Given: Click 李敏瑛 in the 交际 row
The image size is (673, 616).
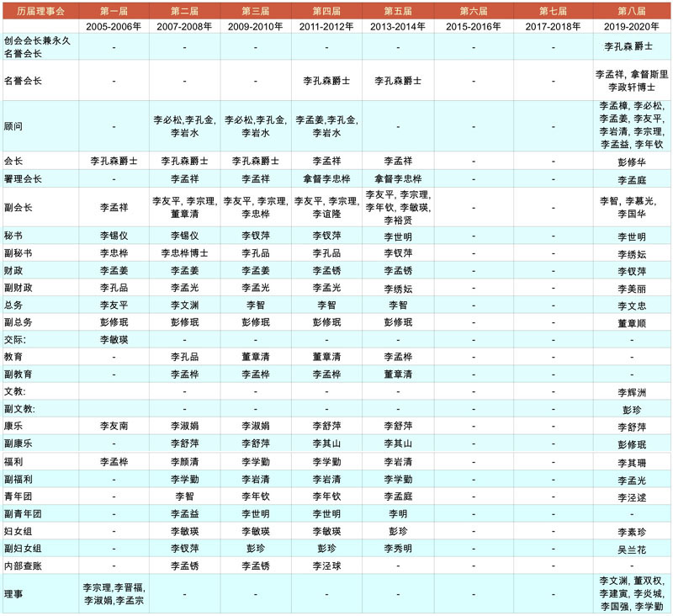Looking at the screenshot, I should pyautogui.click(x=114, y=338).
